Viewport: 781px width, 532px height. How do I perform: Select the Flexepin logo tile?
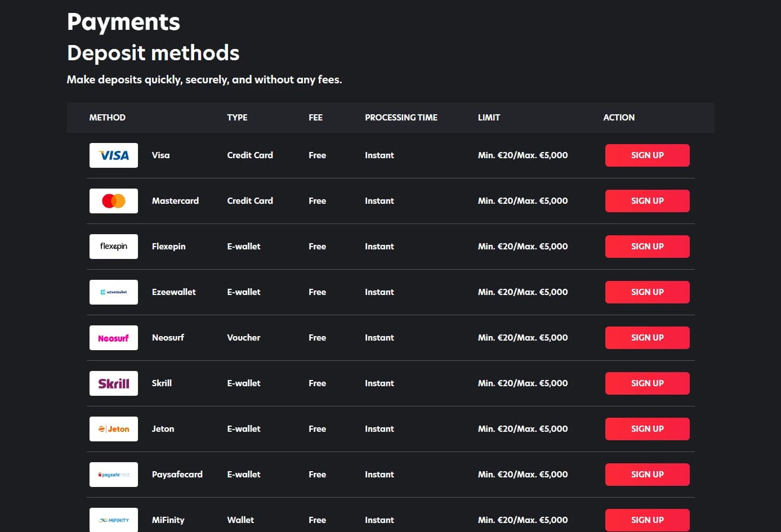(x=114, y=247)
